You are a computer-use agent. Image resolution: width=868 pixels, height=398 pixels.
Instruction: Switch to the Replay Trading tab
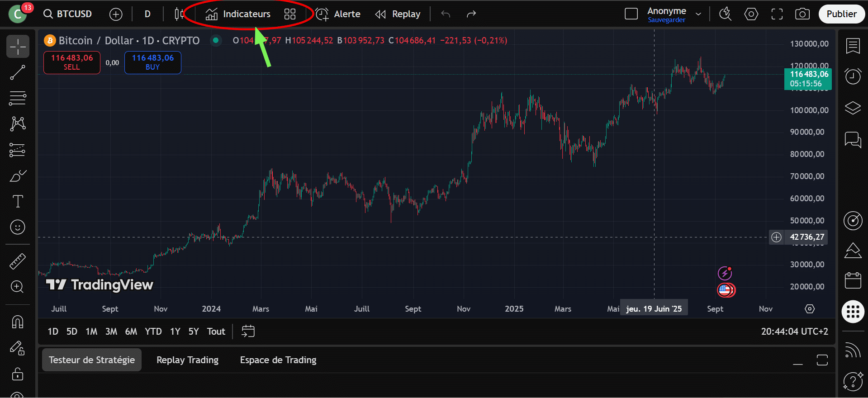(x=187, y=360)
